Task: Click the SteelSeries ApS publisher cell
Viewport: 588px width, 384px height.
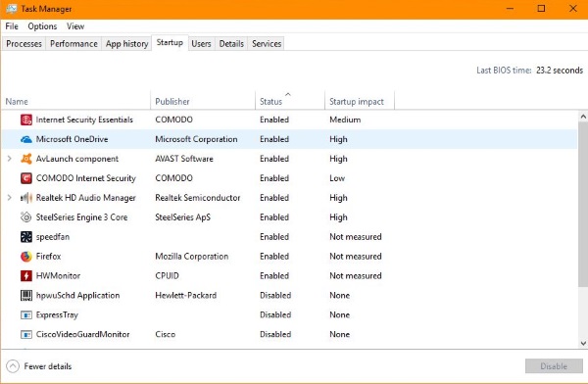Action: click(182, 217)
